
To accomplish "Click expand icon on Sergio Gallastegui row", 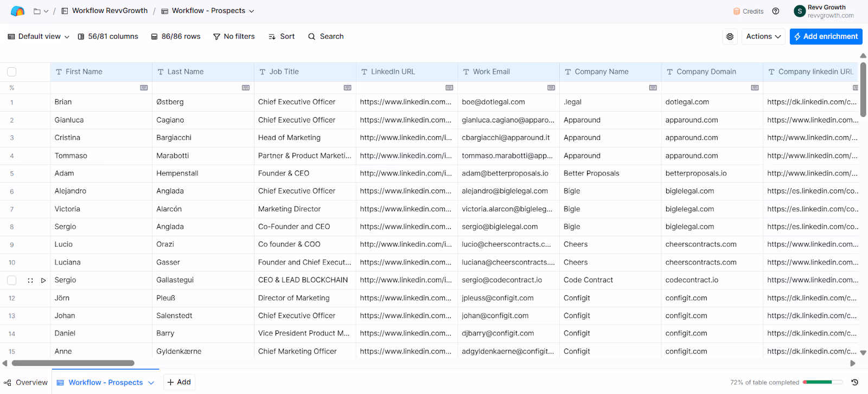I will click(x=30, y=280).
